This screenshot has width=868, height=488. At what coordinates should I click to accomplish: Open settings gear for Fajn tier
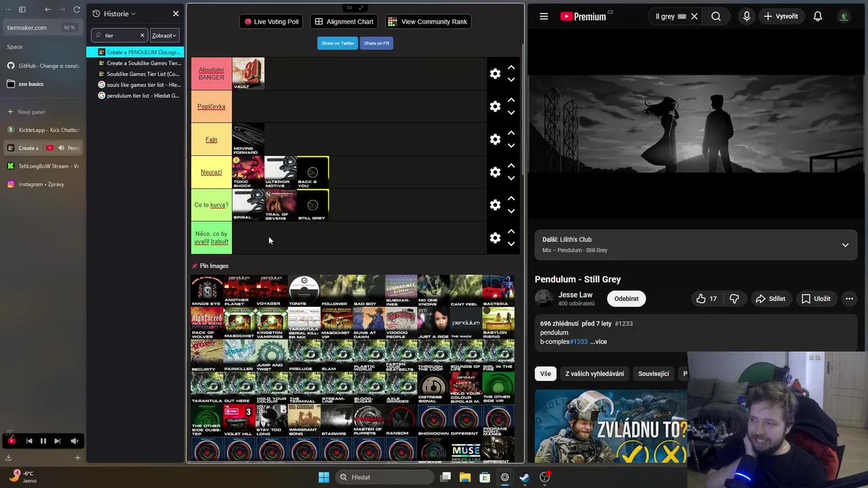(495, 139)
